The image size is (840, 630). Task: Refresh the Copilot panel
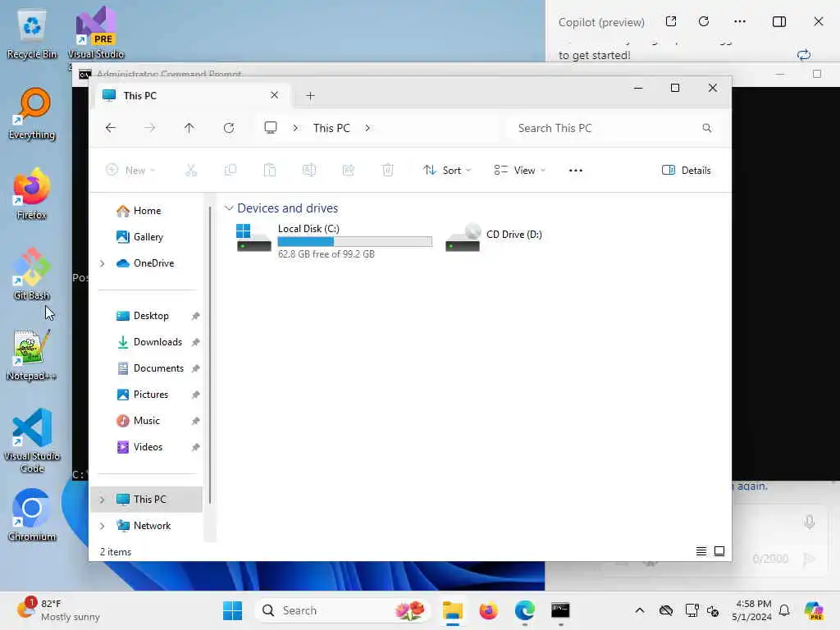pos(704,21)
